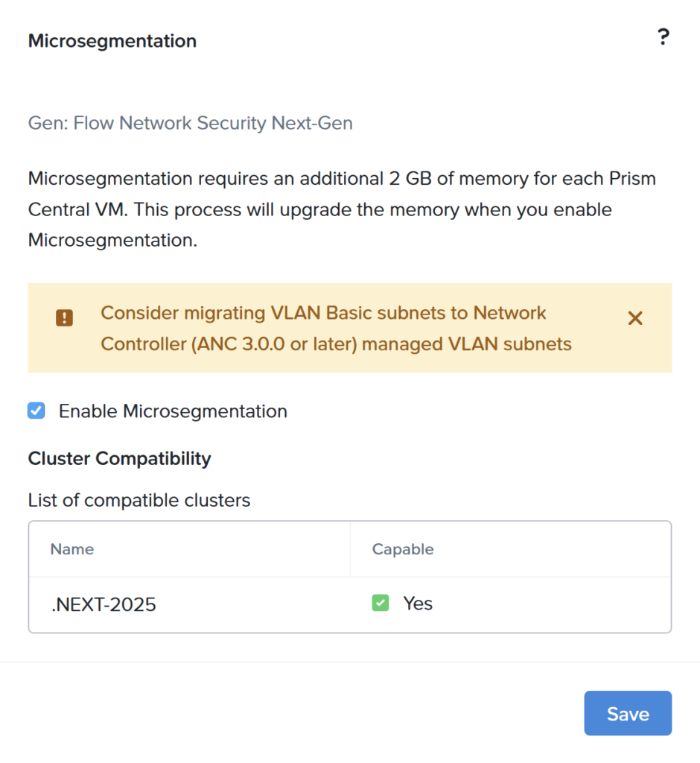Click the green Capable checkmark icon
The width and height of the screenshot is (700, 763).
click(x=381, y=603)
